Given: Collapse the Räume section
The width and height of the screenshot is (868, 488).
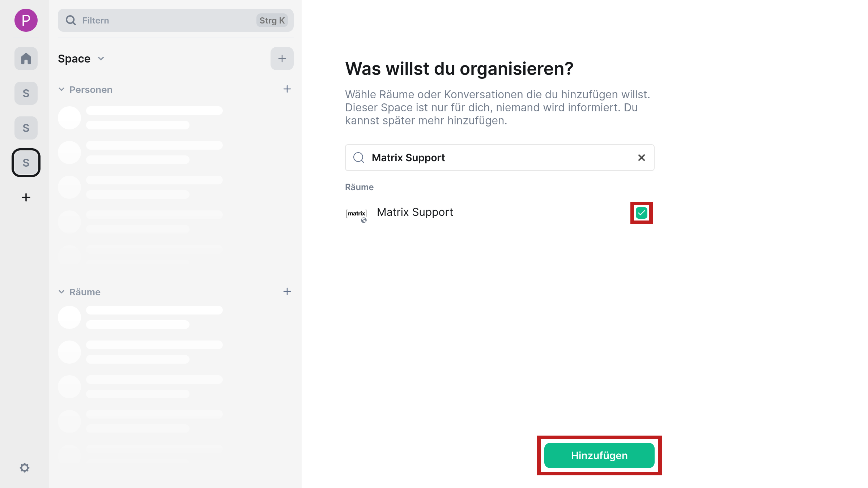Looking at the screenshot, I should (x=61, y=291).
